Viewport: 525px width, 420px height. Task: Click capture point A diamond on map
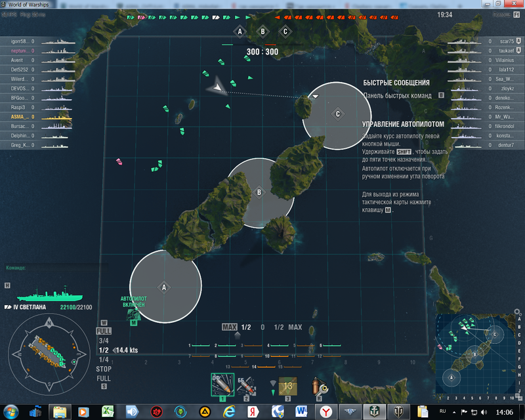click(x=164, y=287)
